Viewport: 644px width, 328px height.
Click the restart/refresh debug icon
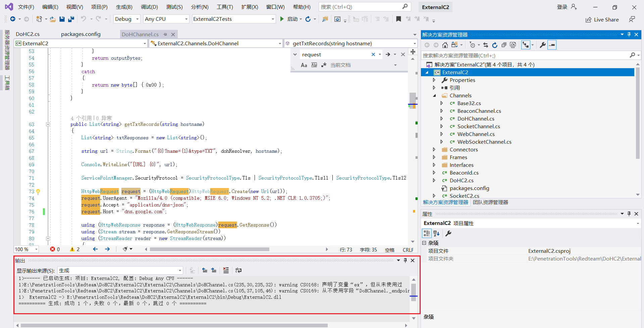tap(308, 19)
